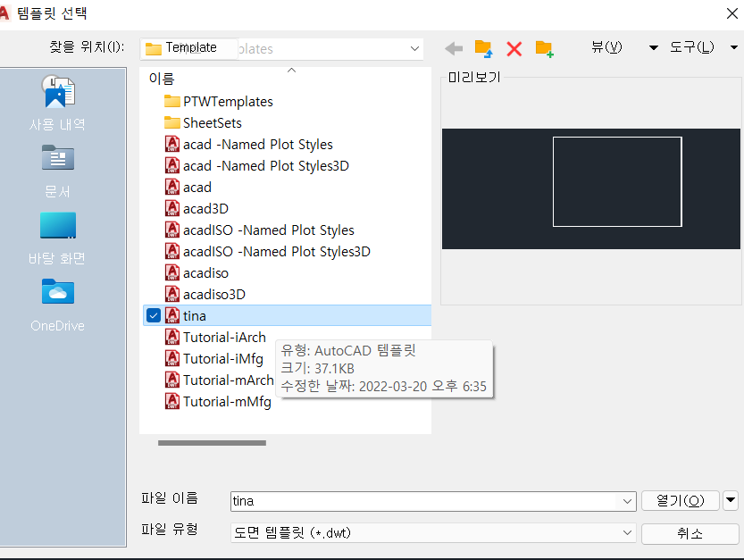Go back to the previous folder
This screenshot has height=560, width=744.
point(454,48)
